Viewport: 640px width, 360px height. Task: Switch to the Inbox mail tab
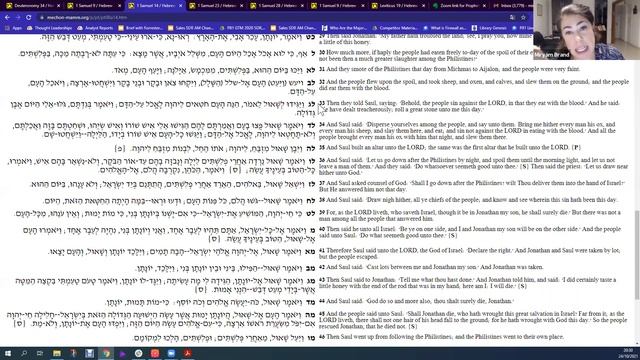[512, 6]
